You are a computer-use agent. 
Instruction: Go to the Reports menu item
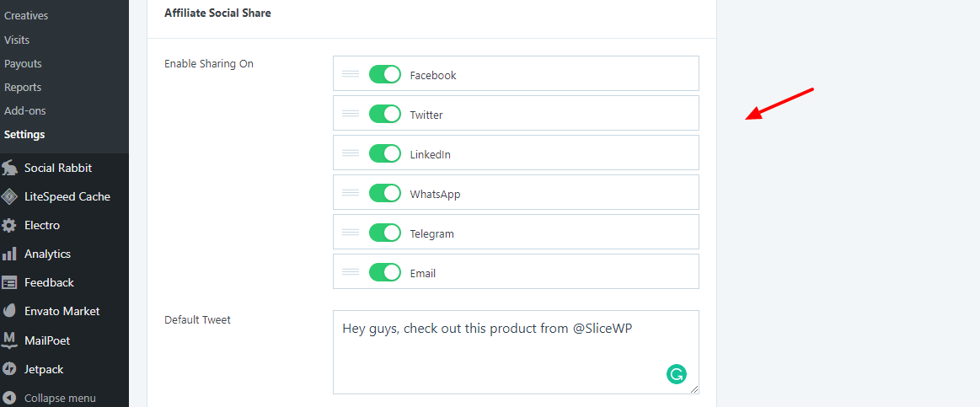pyautogui.click(x=23, y=87)
